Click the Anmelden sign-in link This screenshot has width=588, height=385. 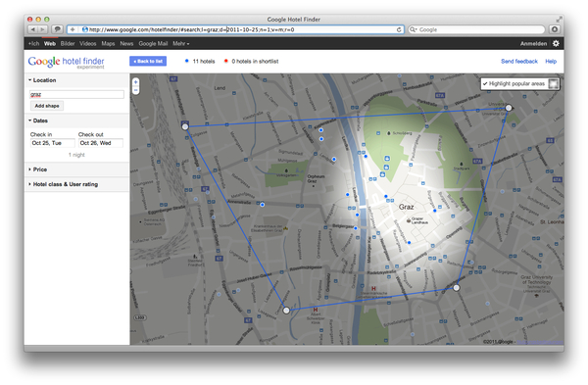pyautogui.click(x=533, y=43)
